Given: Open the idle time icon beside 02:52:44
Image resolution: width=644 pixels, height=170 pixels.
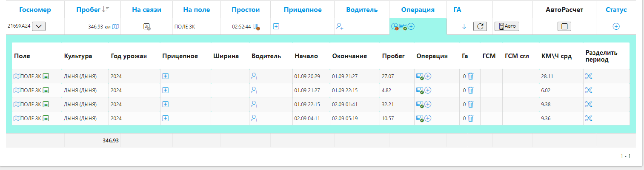Looking at the screenshot, I should click(x=256, y=27).
